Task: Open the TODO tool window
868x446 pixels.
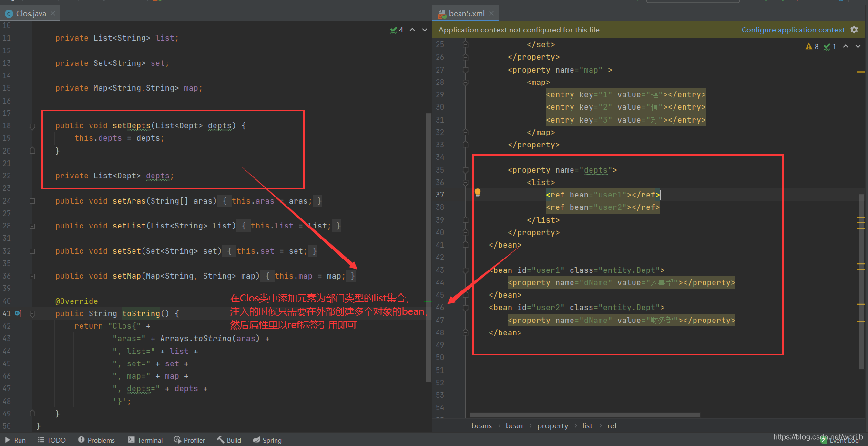Action: (x=51, y=440)
